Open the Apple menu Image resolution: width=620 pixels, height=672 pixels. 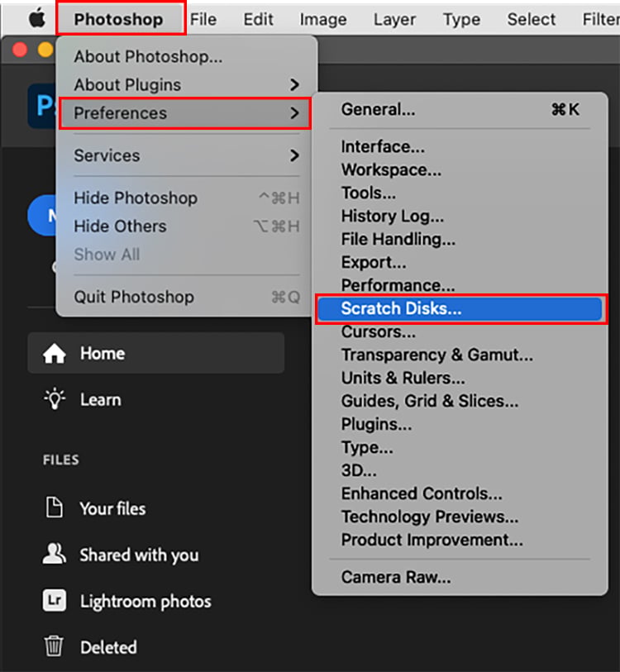(37, 19)
